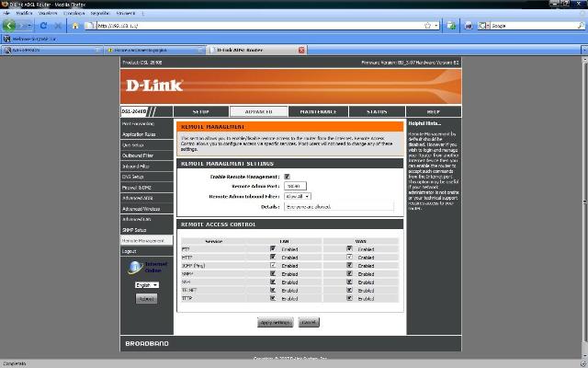The height and width of the screenshot is (368, 588).
Task: Open the address bar history dropdown arrow
Action: [x=435, y=25]
